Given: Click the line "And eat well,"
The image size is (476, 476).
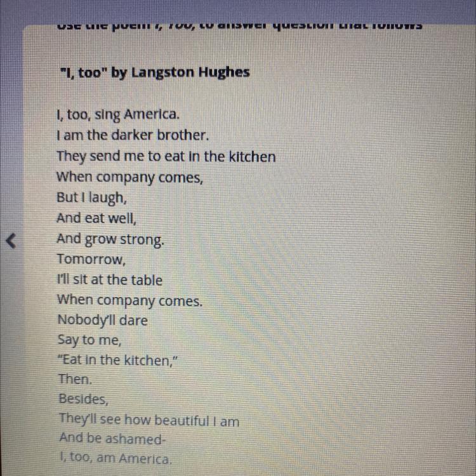Looking at the screenshot, I should [x=96, y=218].
